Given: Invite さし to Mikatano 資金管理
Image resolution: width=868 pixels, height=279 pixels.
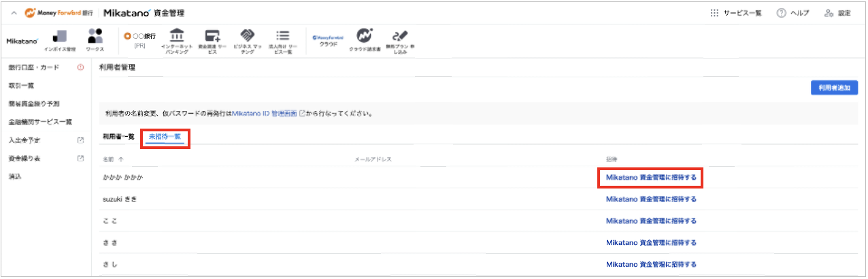Looking at the screenshot, I should pyautogui.click(x=651, y=265).
